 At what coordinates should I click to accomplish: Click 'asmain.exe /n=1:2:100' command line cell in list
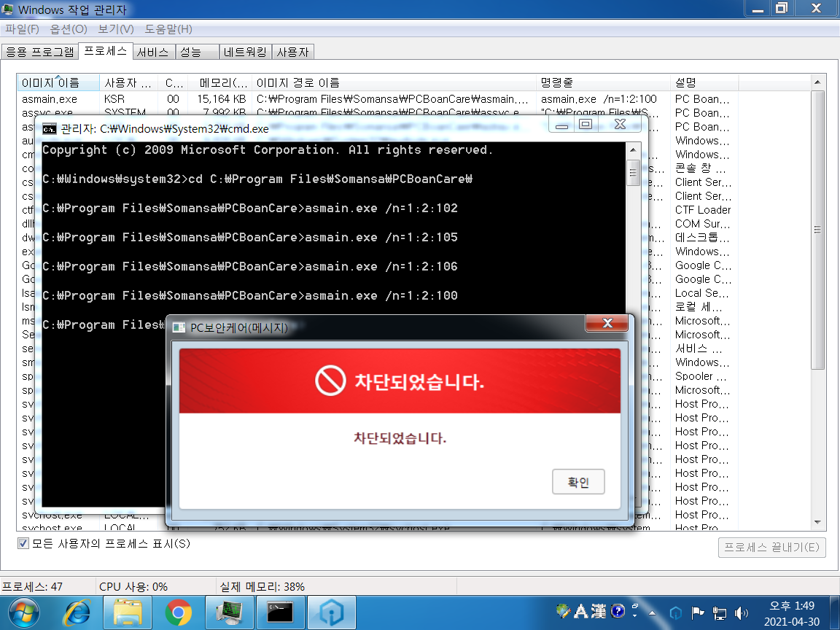click(x=599, y=99)
